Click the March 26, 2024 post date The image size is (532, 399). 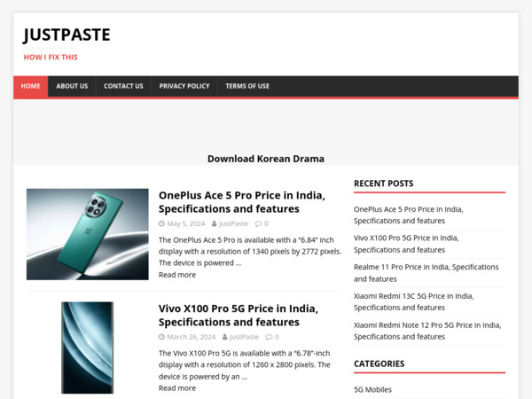point(192,337)
